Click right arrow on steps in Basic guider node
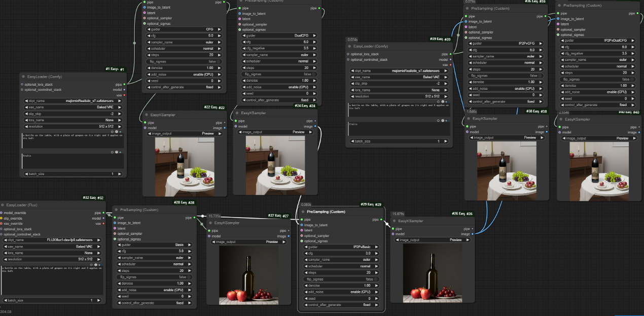This screenshot has width=644, height=316. coord(190,270)
